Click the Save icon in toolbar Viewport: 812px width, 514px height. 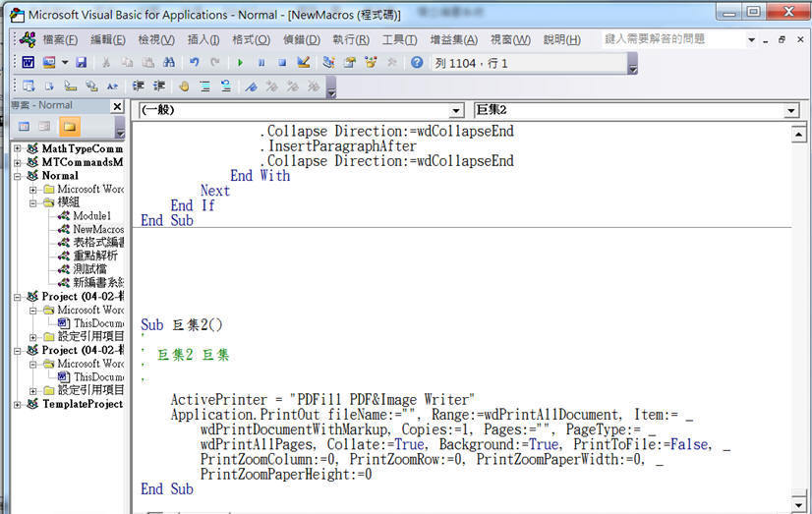[81, 62]
